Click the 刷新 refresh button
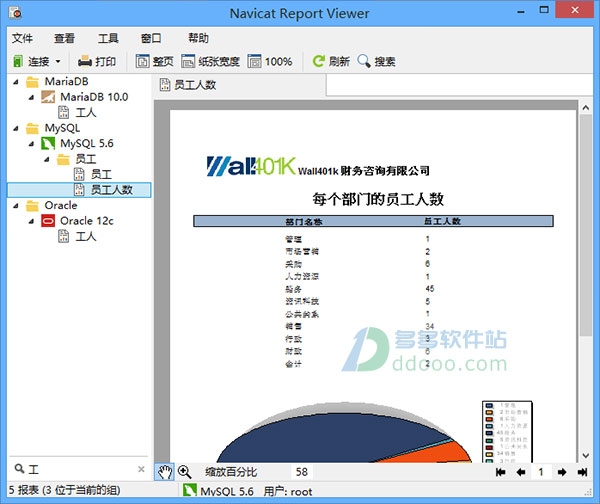 click(331, 61)
